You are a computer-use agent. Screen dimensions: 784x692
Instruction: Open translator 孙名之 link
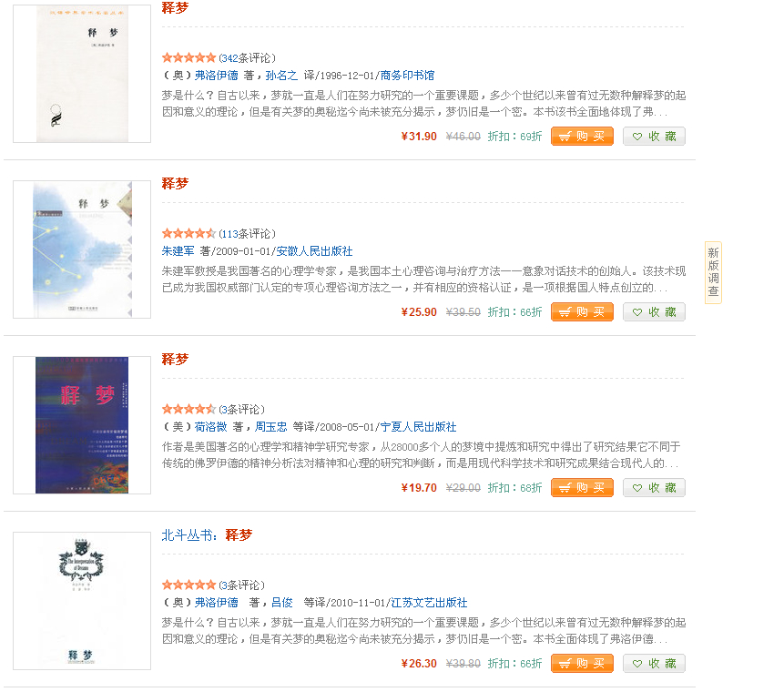pyautogui.click(x=281, y=76)
